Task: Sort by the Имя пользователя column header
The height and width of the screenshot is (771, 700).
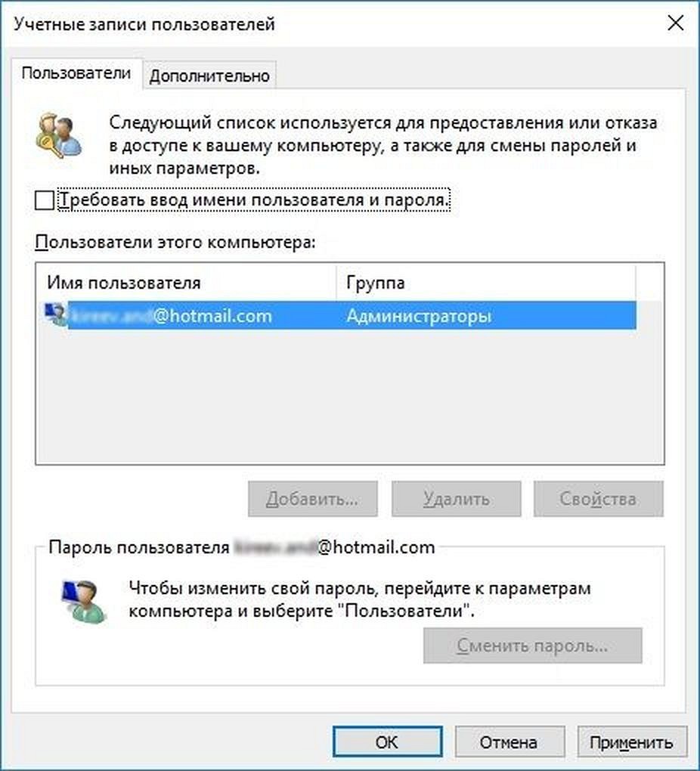Action: (187, 282)
